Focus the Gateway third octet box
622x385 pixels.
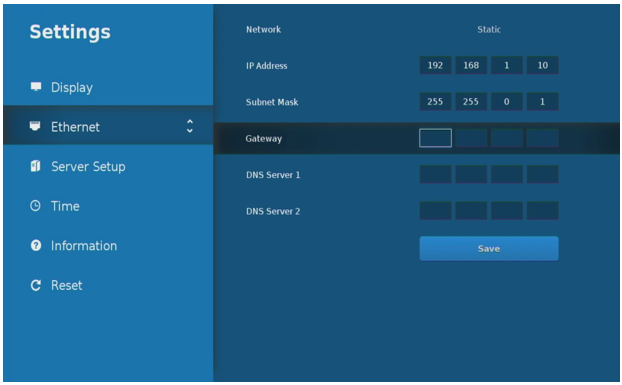pyautogui.click(x=507, y=138)
